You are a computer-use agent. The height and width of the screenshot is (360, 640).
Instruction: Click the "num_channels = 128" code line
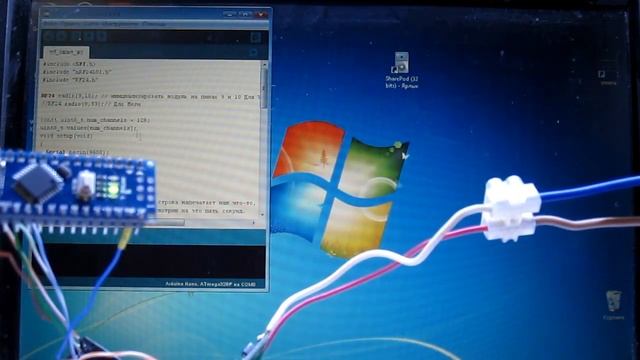[x=96, y=120]
